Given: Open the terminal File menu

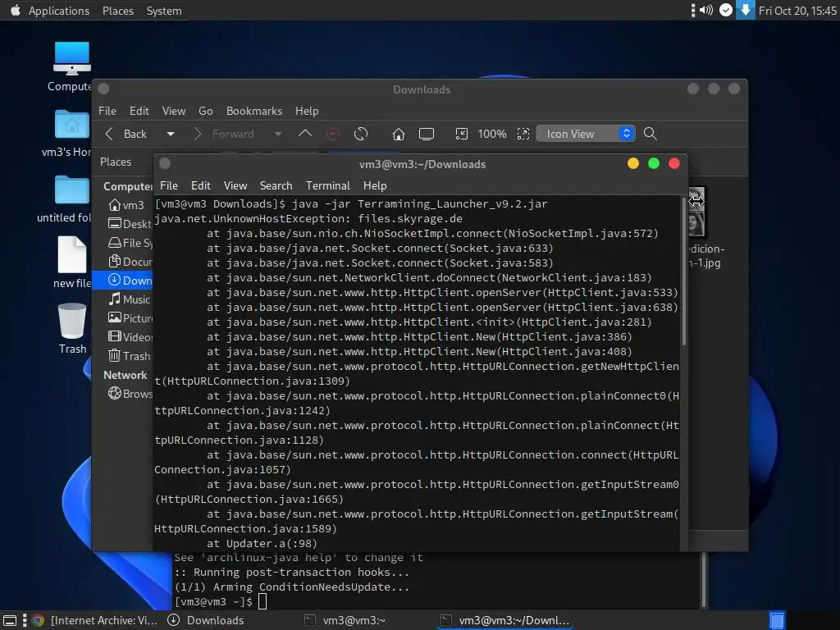Looking at the screenshot, I should pos(169,185).
